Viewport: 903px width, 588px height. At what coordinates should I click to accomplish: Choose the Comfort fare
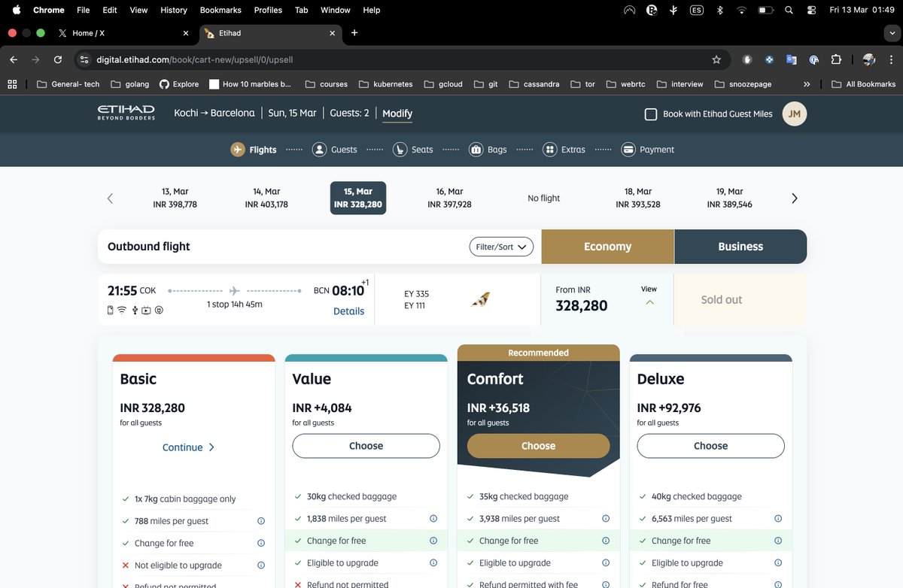pos(538,446)
